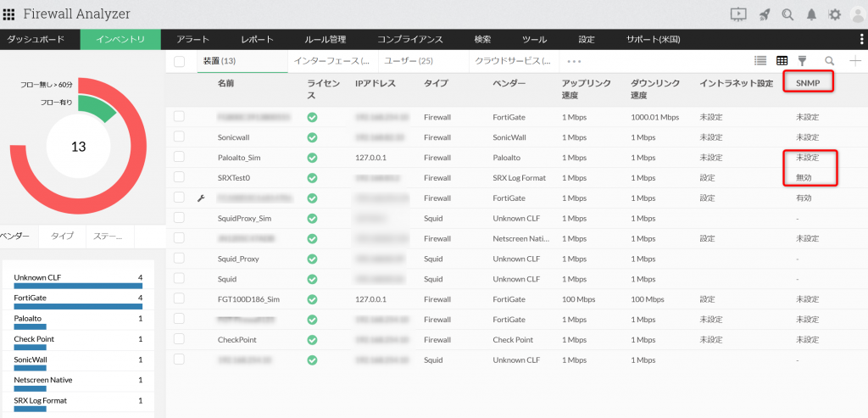Open the user profile avatar menu
The image size is (868, 418).
pyautogui.click(x=857, y=14)
